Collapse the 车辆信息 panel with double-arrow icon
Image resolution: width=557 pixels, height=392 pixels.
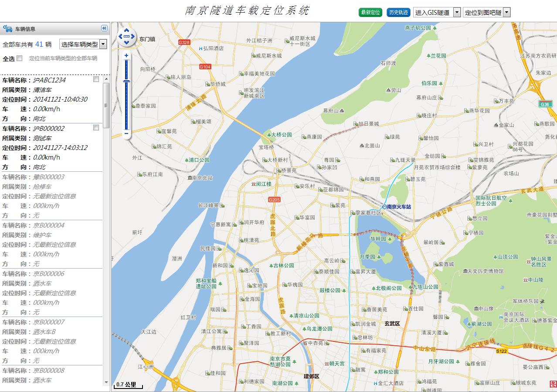(x=104, y=28)
